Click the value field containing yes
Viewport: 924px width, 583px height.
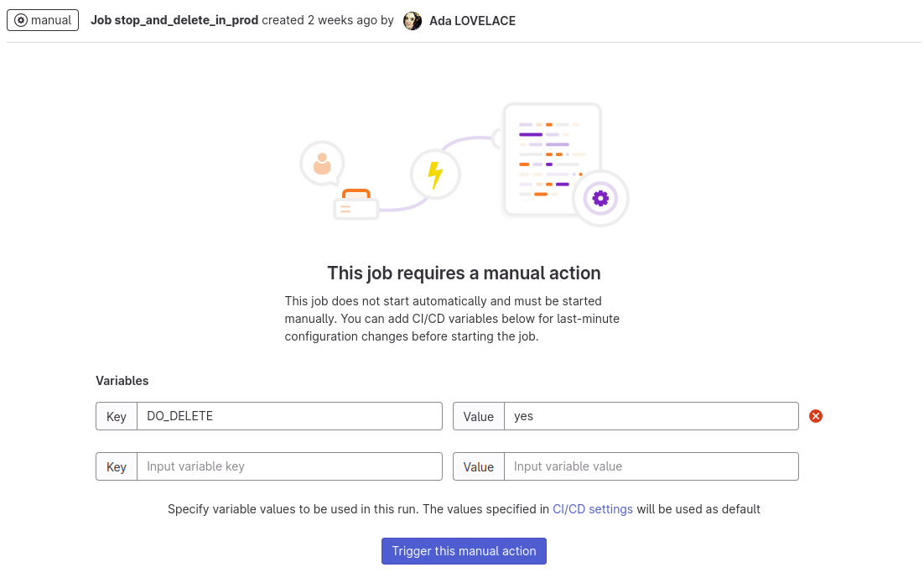[x=650, y=416]
